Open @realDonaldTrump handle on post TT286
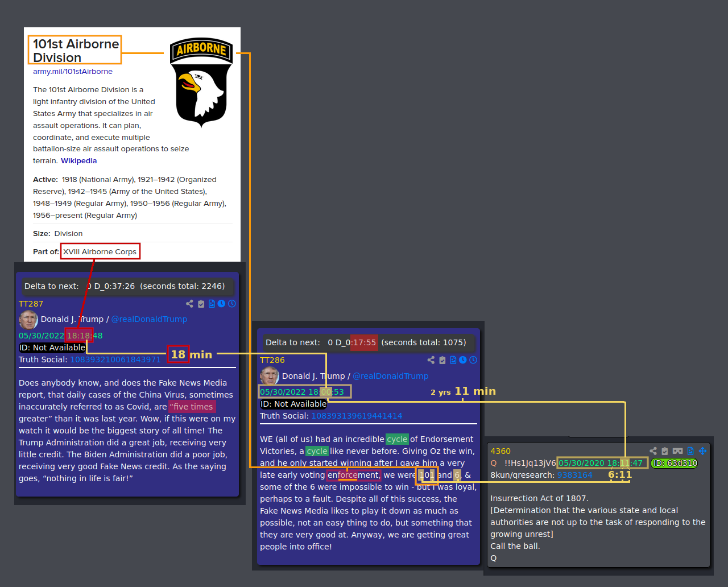Viewport: 728px width, 587px height. tap(390, 376)
